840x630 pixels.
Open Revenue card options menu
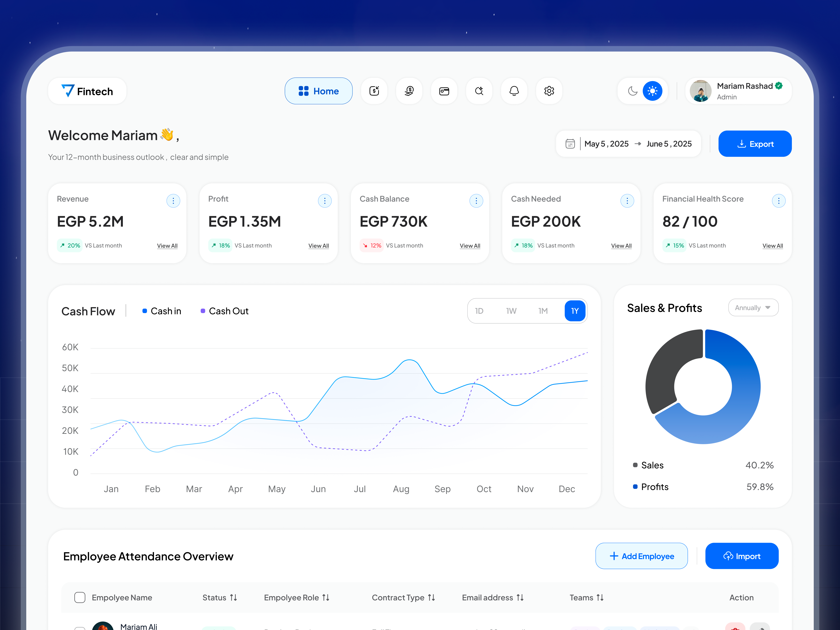pyautogui.click(x=173, y=201)
